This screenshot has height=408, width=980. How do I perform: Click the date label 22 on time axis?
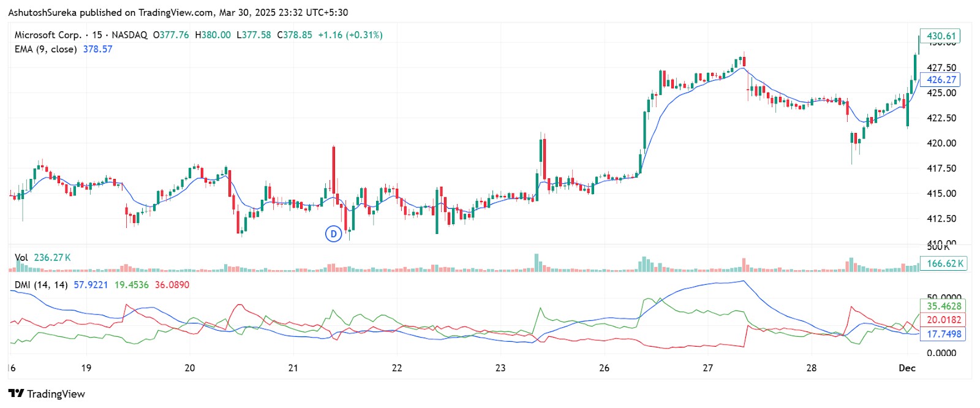397,368
